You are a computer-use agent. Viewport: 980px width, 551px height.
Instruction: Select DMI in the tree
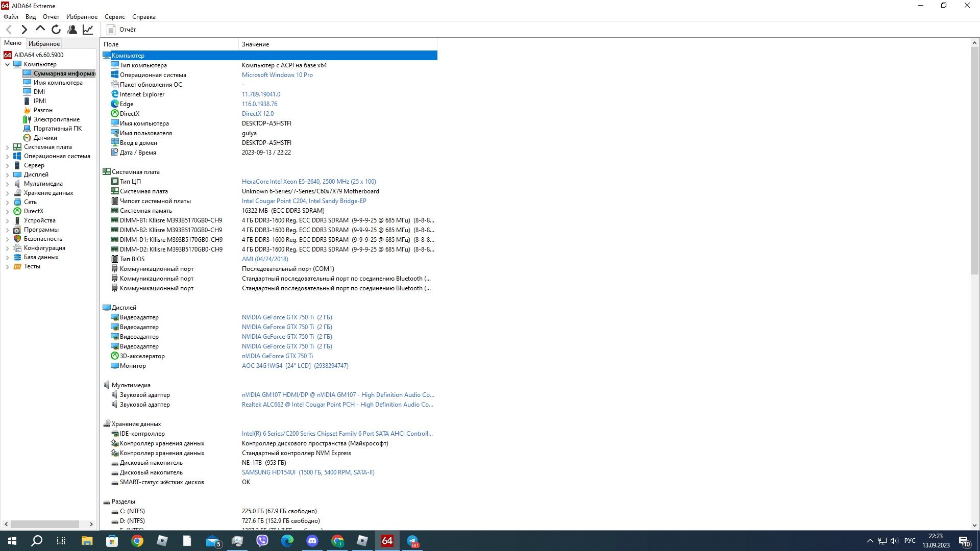[x=39, y=92]
